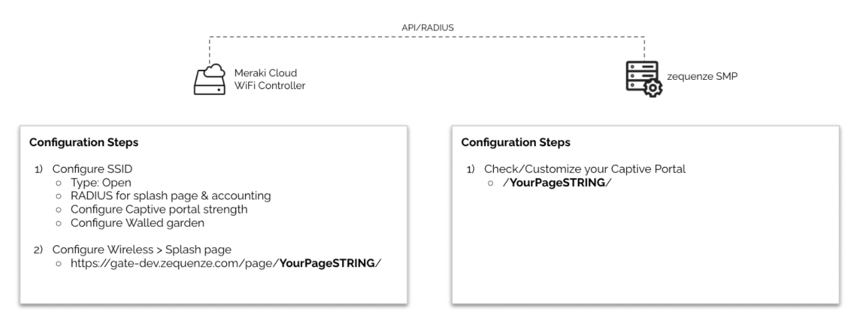Click Configure Wireless > Splash page step
The image size is (868, 331).
(141, 249)
